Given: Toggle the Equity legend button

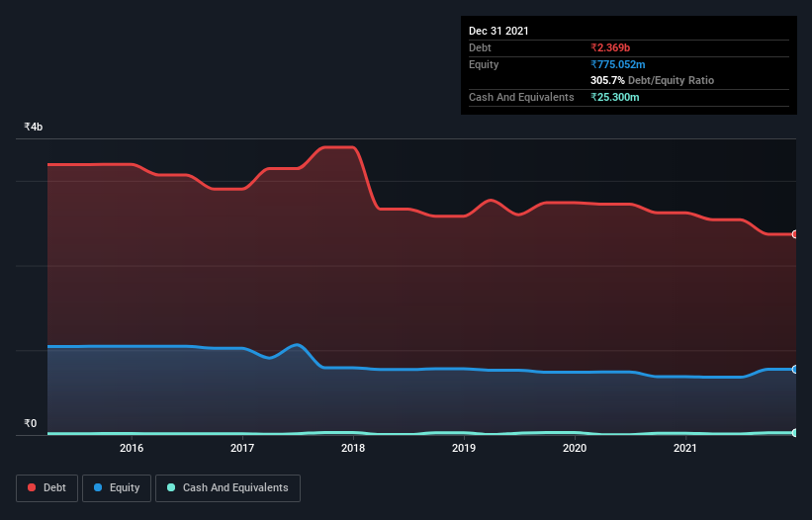Looking at the screenshot, I should click(x=117, y=488).
